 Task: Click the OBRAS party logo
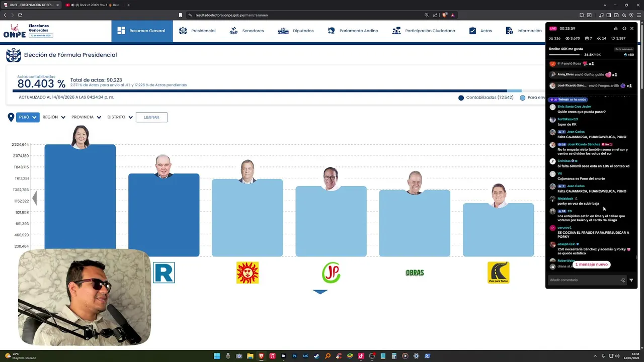[x=415, y=273]
